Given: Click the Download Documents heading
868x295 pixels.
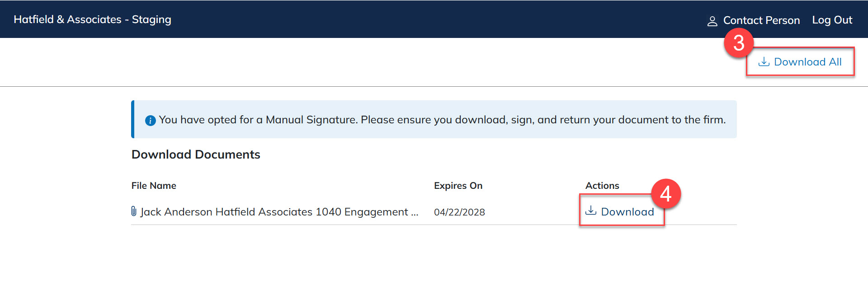Looking at the screenshot, I should point(196,155).
